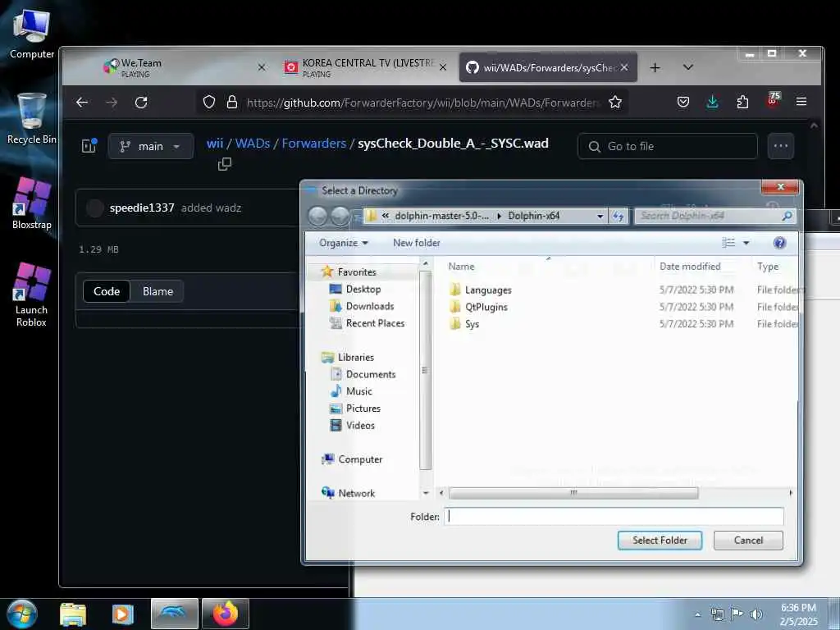This screenshot has width=840, height=630.
Task: Open the Firefox hamburger application menu
Action: 801,102
